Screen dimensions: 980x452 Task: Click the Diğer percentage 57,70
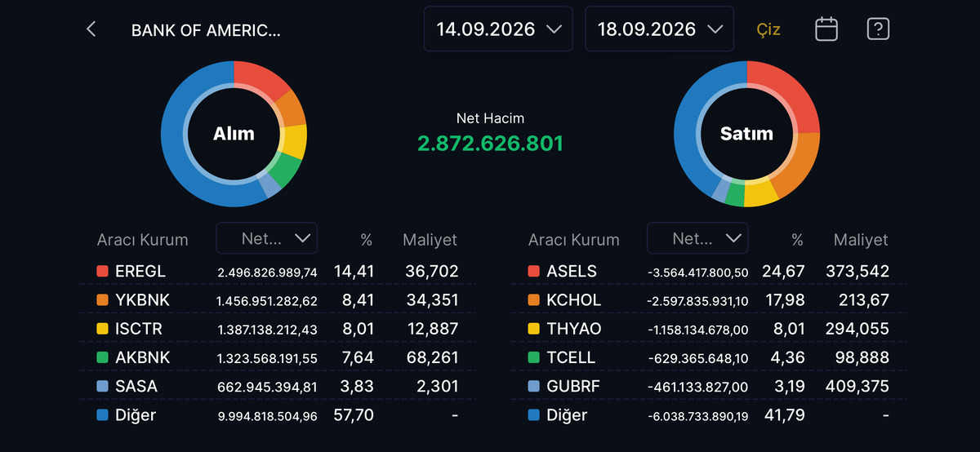(354, 415)
